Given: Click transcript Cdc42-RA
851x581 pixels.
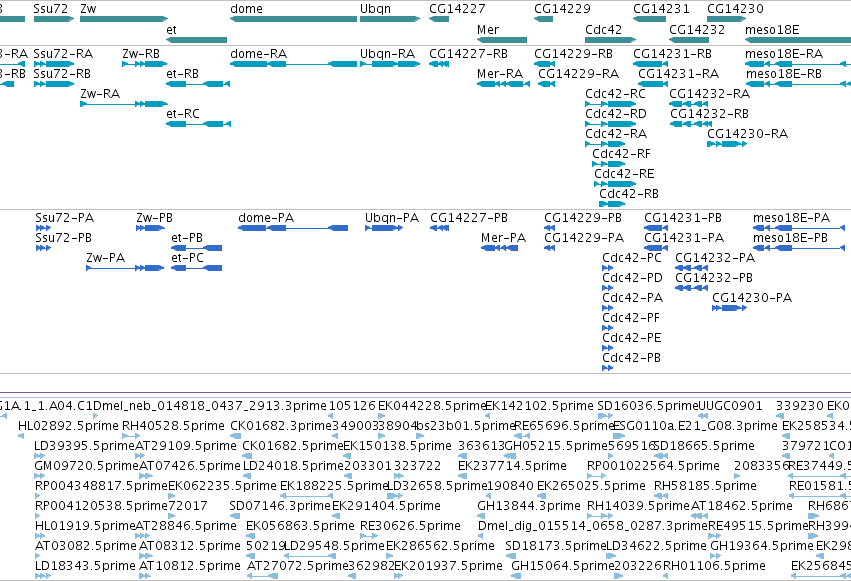Looking at the screenshot, I should coord(605,144).
